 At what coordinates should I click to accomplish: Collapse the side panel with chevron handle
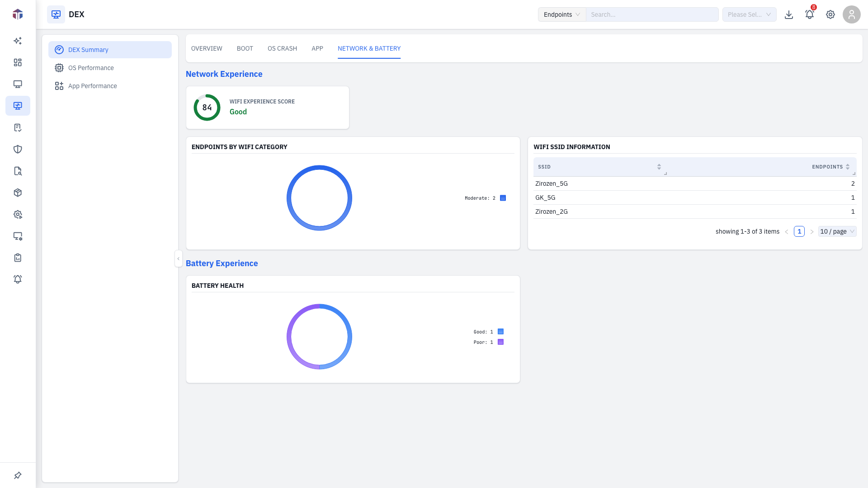[x=179, y=258]
